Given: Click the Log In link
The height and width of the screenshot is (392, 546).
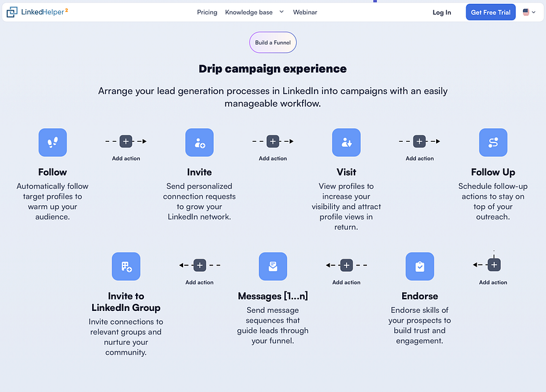Looking at the screenshot, I should point(441,12).
